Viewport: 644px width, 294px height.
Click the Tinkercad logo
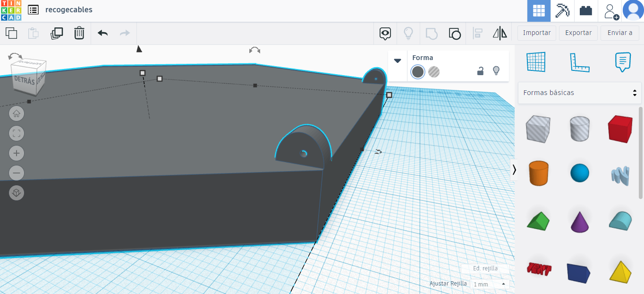coord(11,10)
